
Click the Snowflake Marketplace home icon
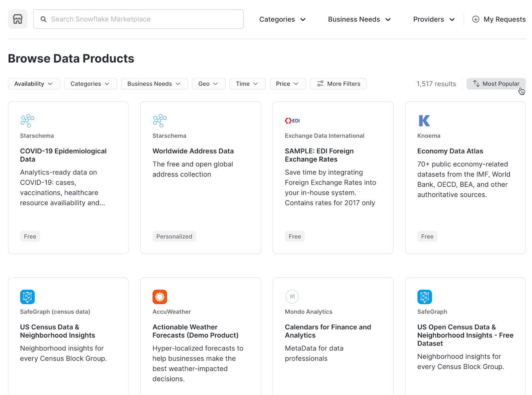coord(17,19)
